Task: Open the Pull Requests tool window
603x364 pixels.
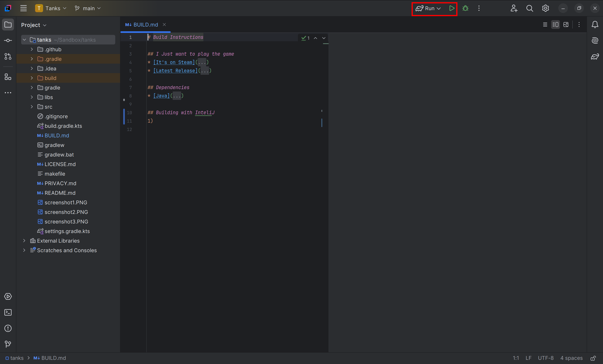Action: coord(8,56)
